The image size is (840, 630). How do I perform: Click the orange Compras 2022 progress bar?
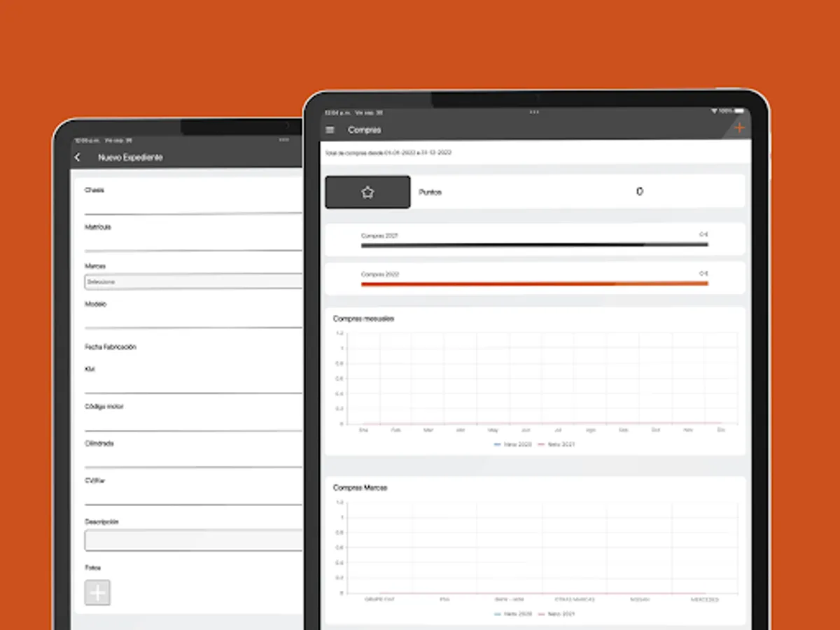coord(535,283)
